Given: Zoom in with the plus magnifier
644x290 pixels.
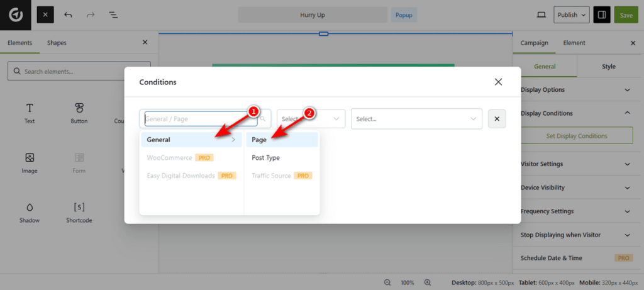Looking at the screenshot, I should (x=428, y=282).
